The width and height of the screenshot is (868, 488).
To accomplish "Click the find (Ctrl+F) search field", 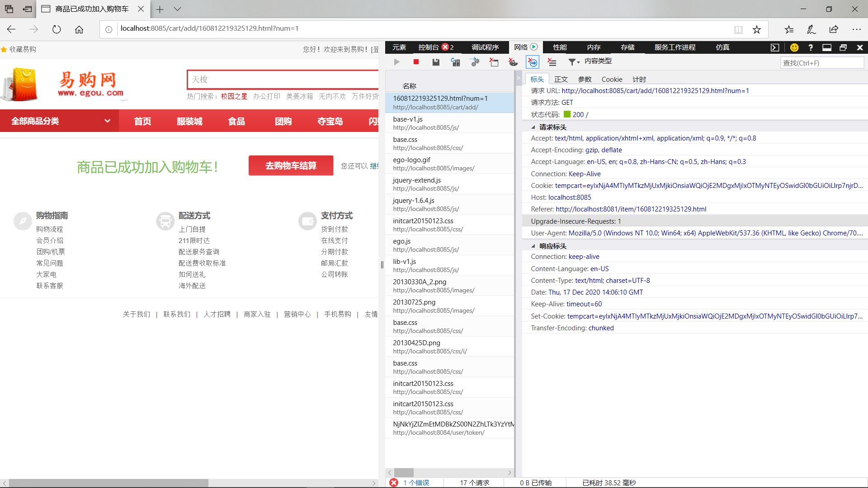I will [x=822, y=63].
